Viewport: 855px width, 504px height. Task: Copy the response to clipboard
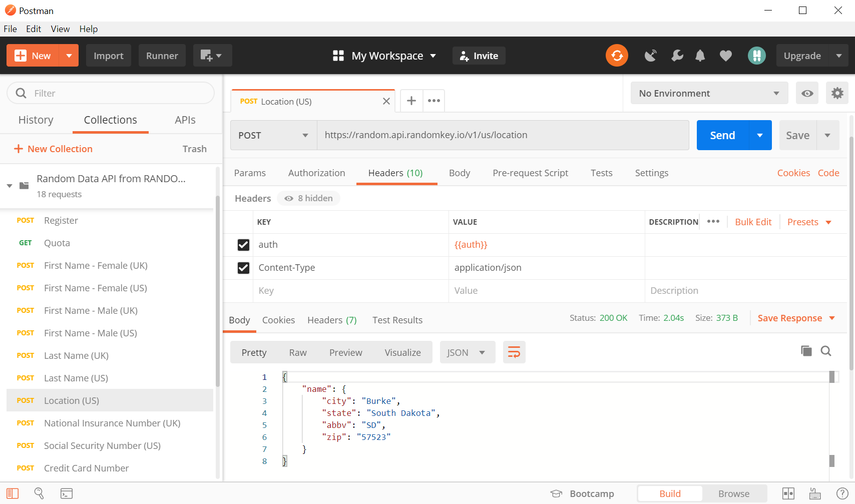pos(806,351)
